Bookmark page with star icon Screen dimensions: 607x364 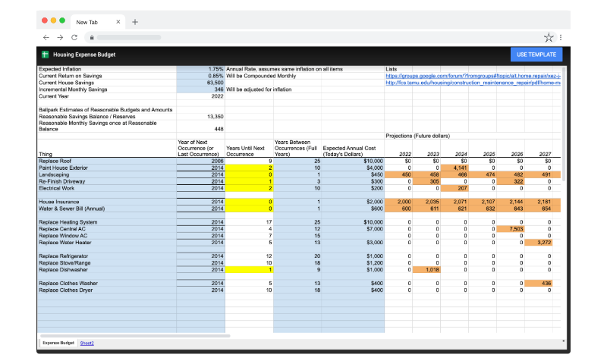click(x=549, y=37)
